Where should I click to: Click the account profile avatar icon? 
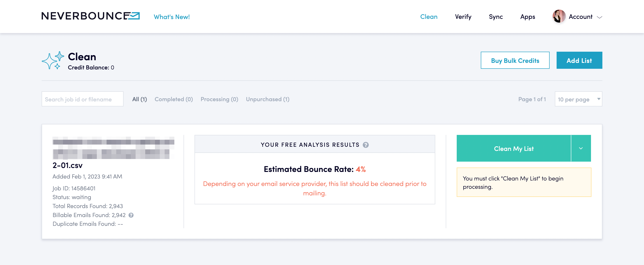(x=559, y=16)
